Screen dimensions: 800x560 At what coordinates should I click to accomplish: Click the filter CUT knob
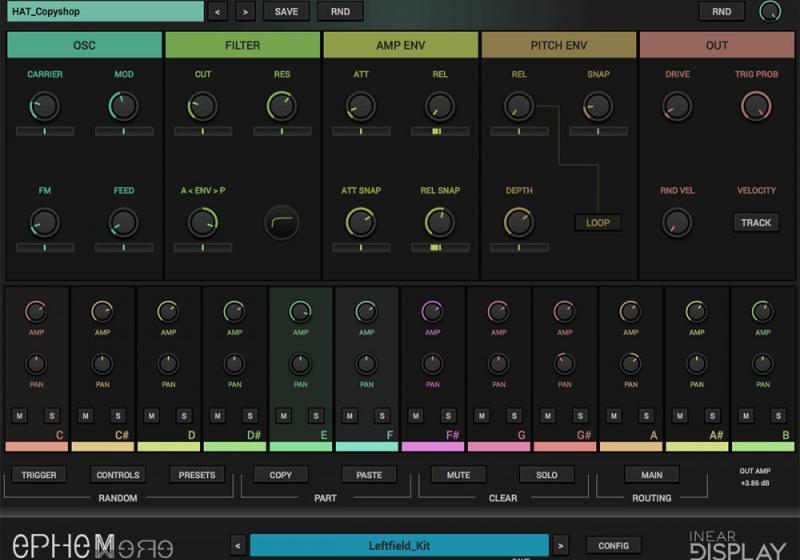click(202, 106)
